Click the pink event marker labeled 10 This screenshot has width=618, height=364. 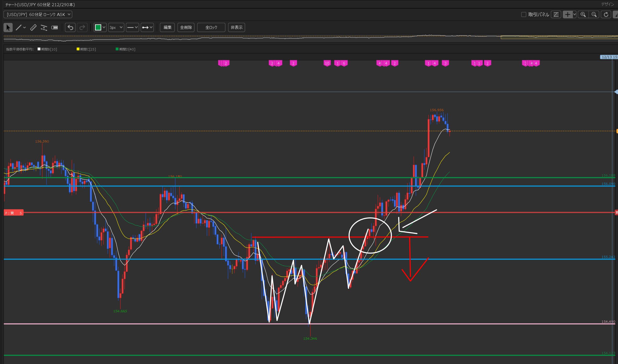327,63
